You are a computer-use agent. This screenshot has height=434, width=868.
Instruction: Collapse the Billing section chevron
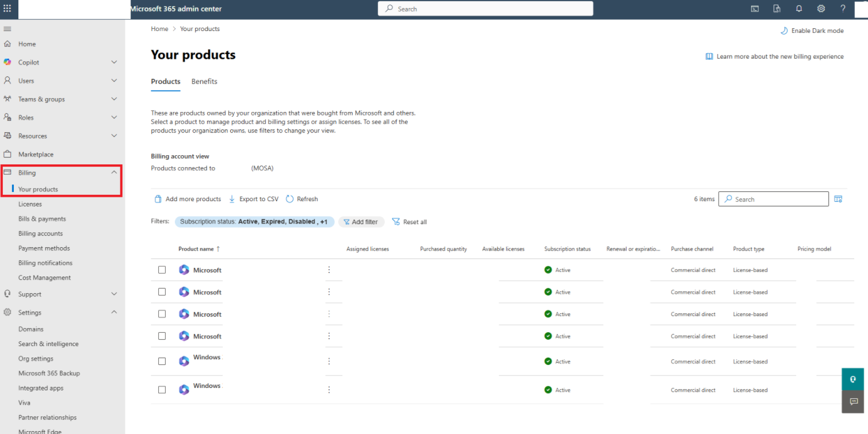pyautogui.click(x=114, y=172)
